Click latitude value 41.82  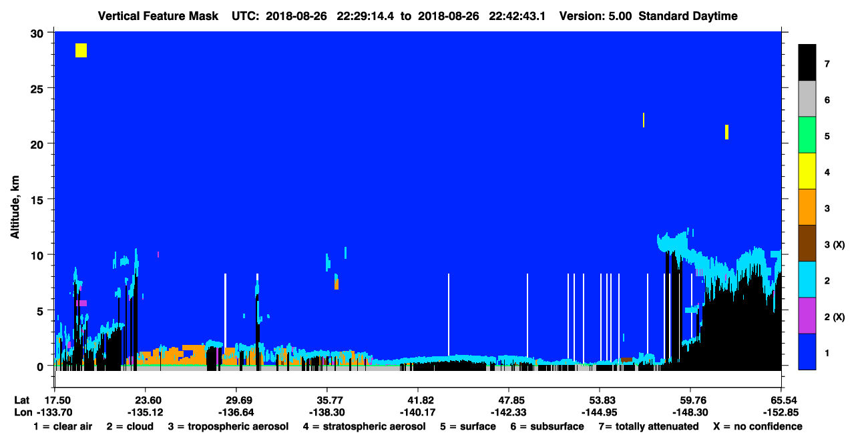coord(417,400)
